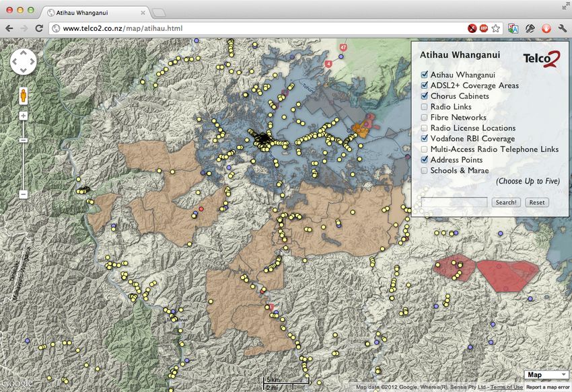The image size is (572, 392).
Task: Click the Reset button
Action: click(536, 202)
